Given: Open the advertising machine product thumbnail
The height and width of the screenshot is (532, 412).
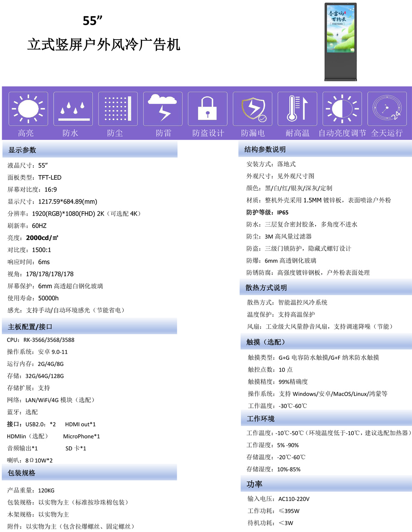Looking at the screenshot, I should click(340, 41).
